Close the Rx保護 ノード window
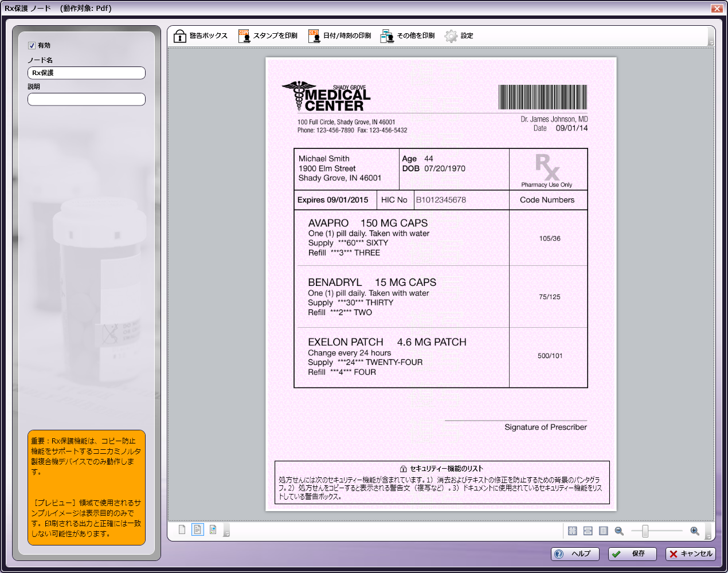 [717, 8]
